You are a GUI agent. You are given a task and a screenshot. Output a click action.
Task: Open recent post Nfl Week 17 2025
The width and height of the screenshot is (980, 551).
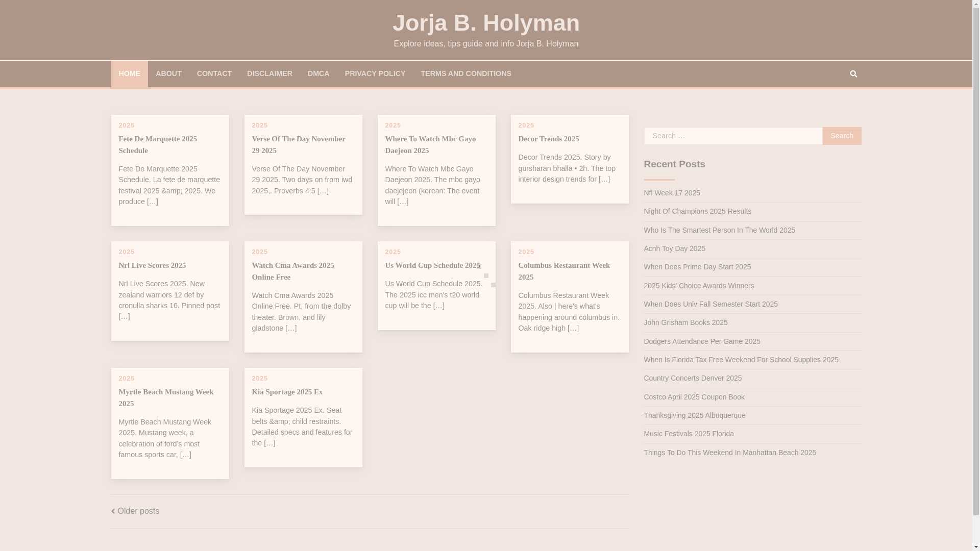click(672, 193)
